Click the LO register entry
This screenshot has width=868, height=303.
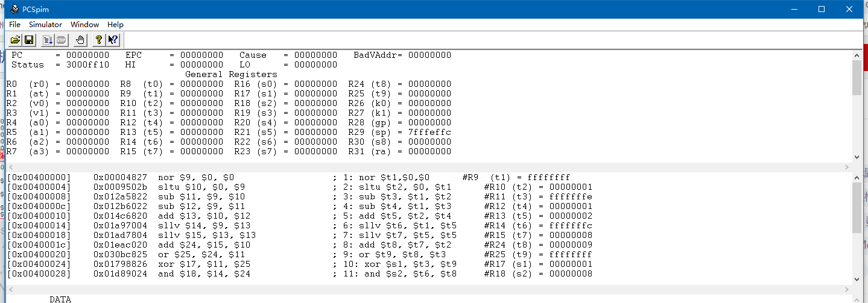[x=288, y=64]
